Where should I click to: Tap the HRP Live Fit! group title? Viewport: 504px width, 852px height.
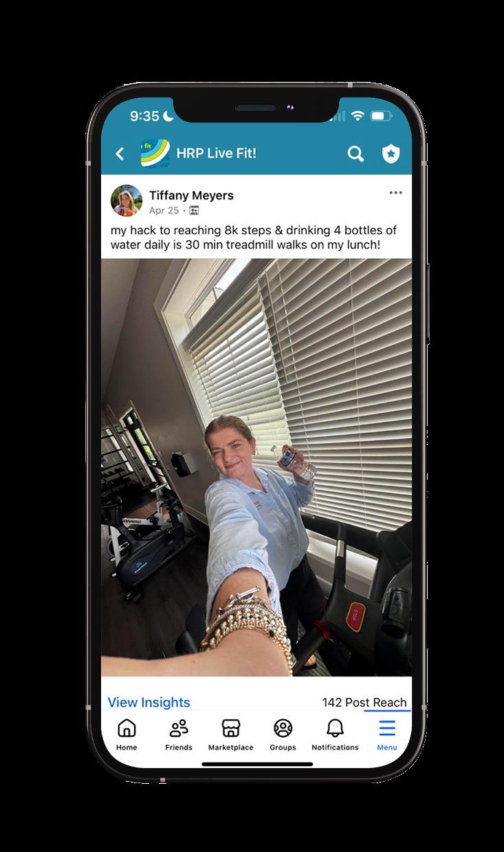[217, 153]
